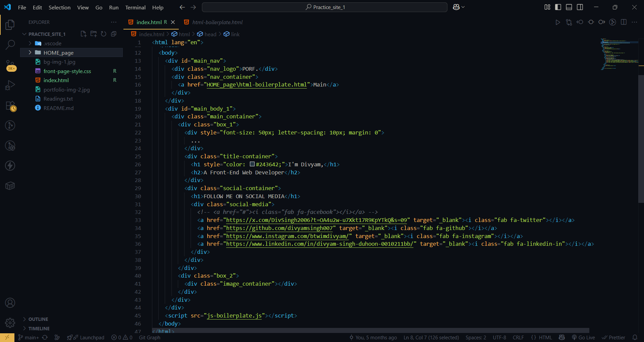Toggle the Secondary Side Bar
The image size is (644, 342).
click(x=580, y=7)
